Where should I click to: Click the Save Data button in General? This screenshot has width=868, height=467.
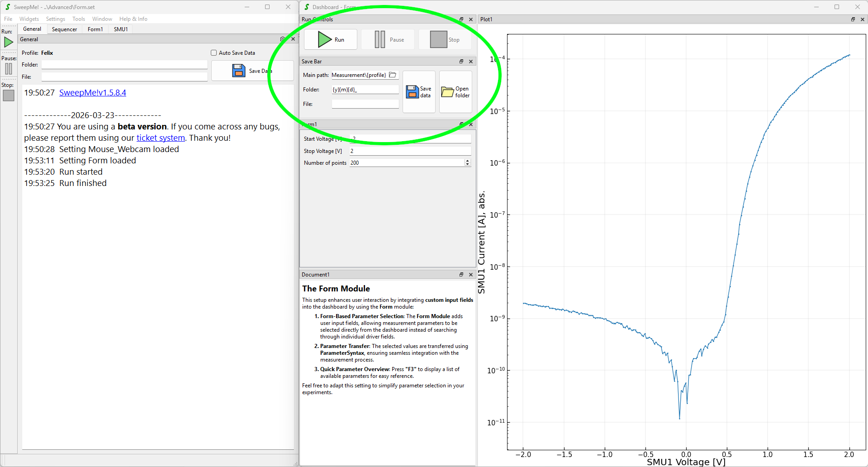pos(252,71)
